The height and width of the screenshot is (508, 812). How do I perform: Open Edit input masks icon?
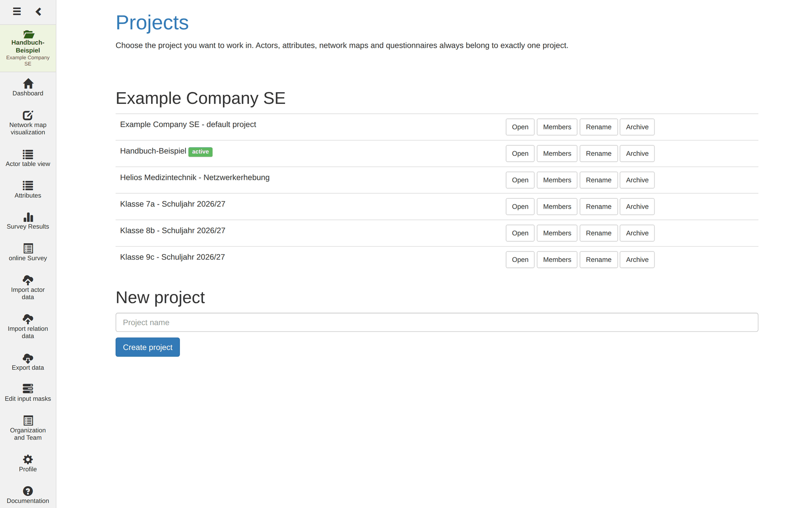[28, 389]
